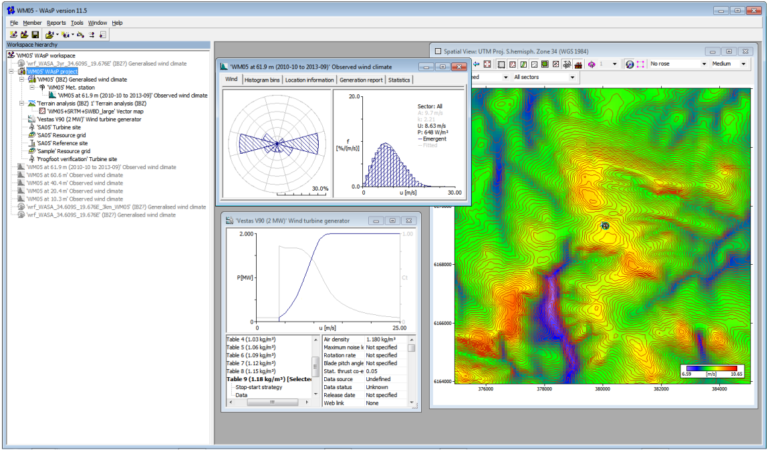Click the open workspace icon in main toolbar
The image size is (768, 450).
click(x=24, y=35)
